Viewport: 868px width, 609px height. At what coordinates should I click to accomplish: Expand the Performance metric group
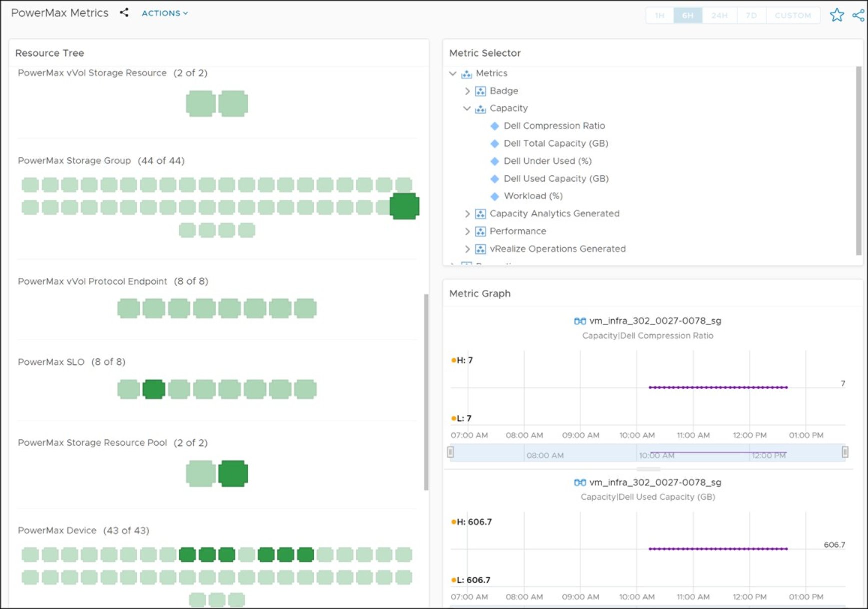pos(467,231)
